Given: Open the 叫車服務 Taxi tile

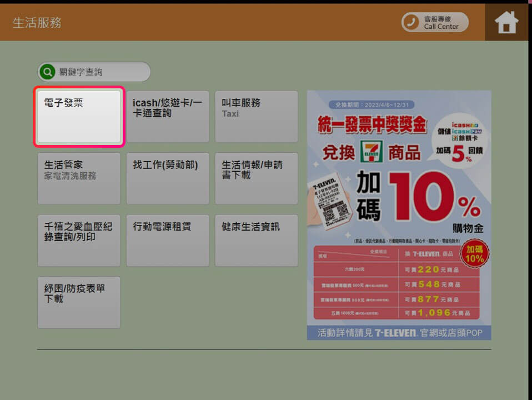Looking at the screenshot, I should [257, 117].
